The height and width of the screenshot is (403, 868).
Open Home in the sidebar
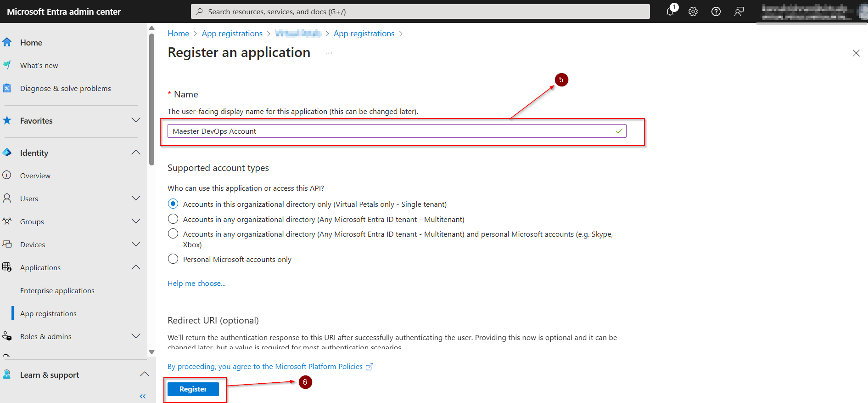click(x=31, y=43)
